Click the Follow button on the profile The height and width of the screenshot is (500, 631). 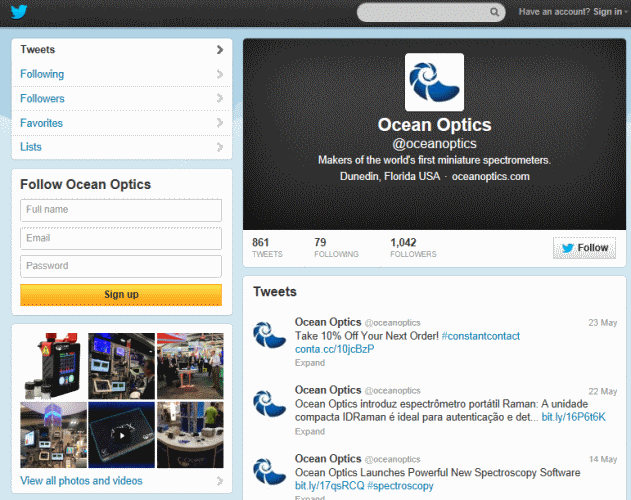[584, 248]
